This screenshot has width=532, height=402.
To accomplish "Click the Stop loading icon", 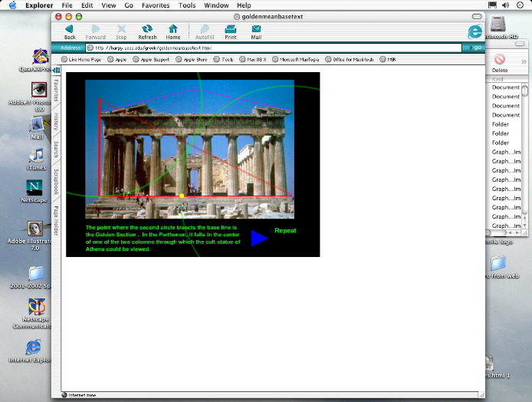I will (x=121, y=32).
